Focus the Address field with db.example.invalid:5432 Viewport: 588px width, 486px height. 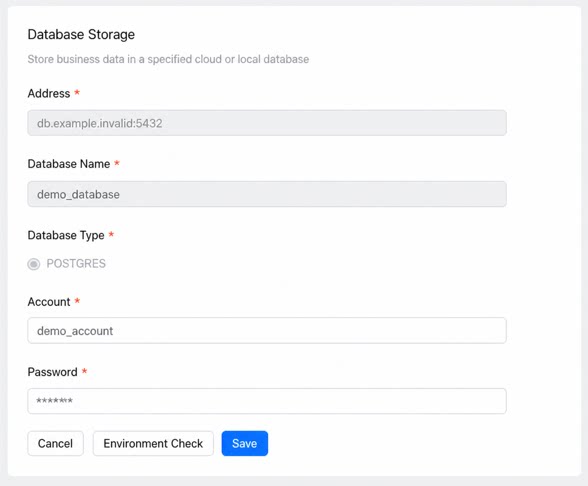coord(267,123)
